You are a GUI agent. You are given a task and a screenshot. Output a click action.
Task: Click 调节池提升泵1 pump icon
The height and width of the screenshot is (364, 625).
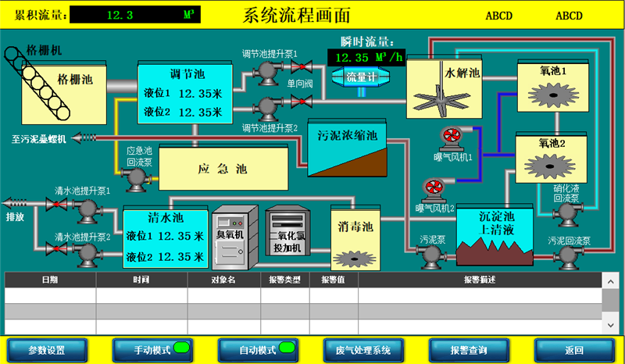(268, 71)
